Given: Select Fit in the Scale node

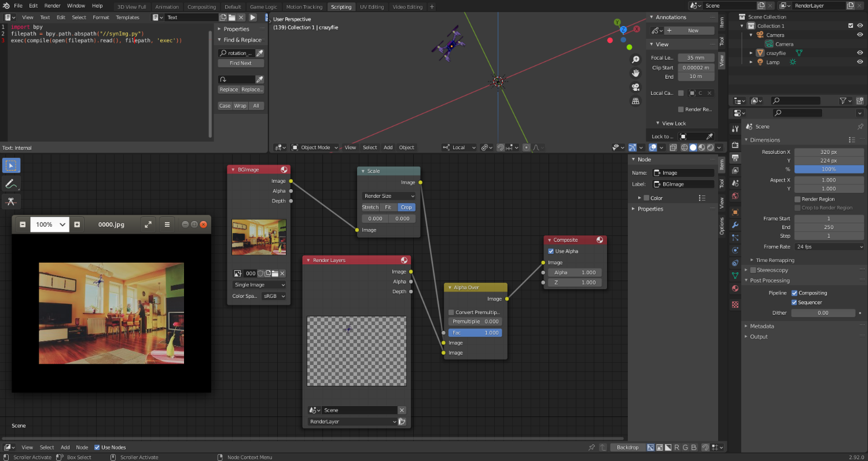Looking at the screenshot, I should [x=388, y=207].
